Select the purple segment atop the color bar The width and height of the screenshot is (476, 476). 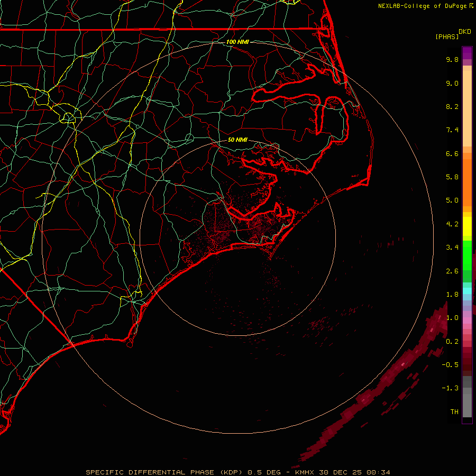(467, 53)
